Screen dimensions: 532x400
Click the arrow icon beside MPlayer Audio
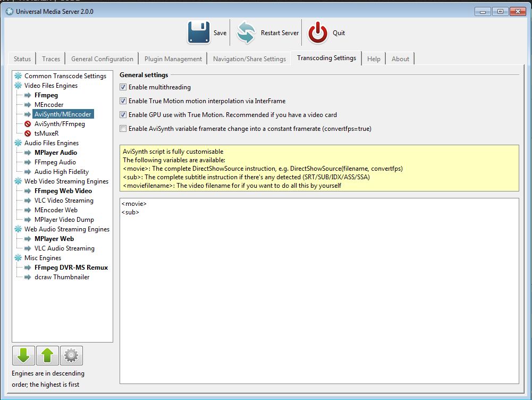[28, 153]
